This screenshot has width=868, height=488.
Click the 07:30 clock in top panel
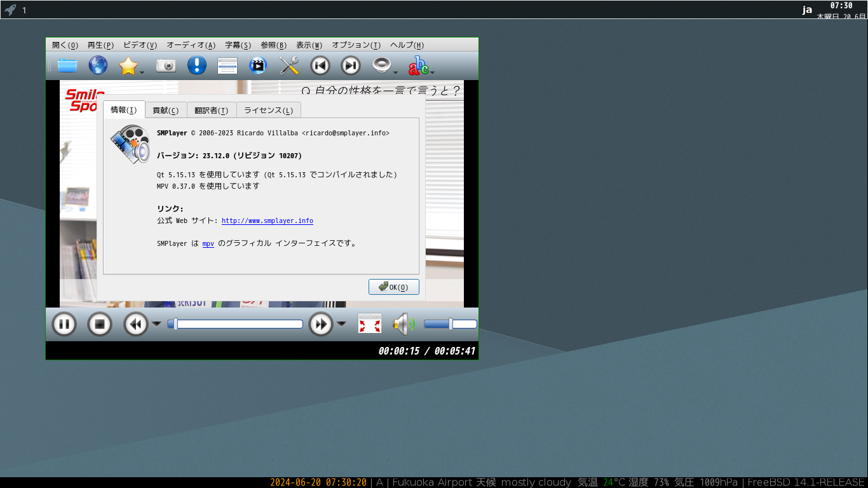pos(841,5)
